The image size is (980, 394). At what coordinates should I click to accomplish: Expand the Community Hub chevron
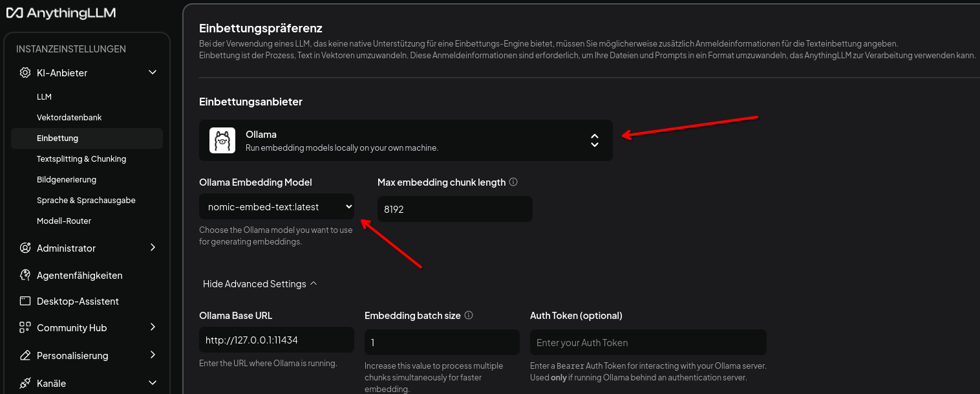point(153,327)
